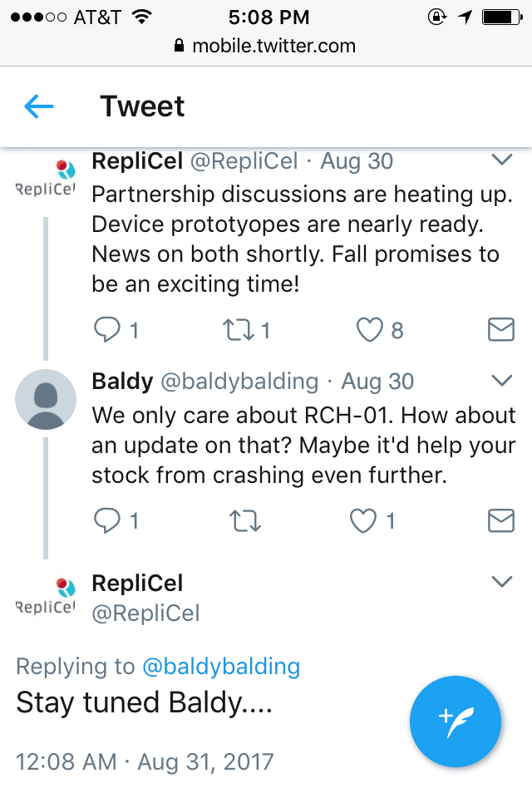Screen dimensions: 532x798
Task: Open the @baldybalding handle beside Baldy's name
Action: pyautogui.click(x=239, y=382)
